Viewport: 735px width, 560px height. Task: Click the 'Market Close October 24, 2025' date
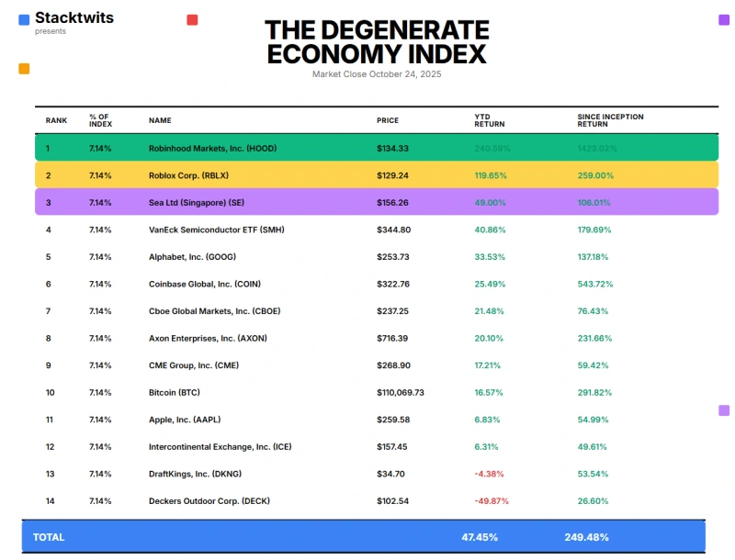click(377, 74)
